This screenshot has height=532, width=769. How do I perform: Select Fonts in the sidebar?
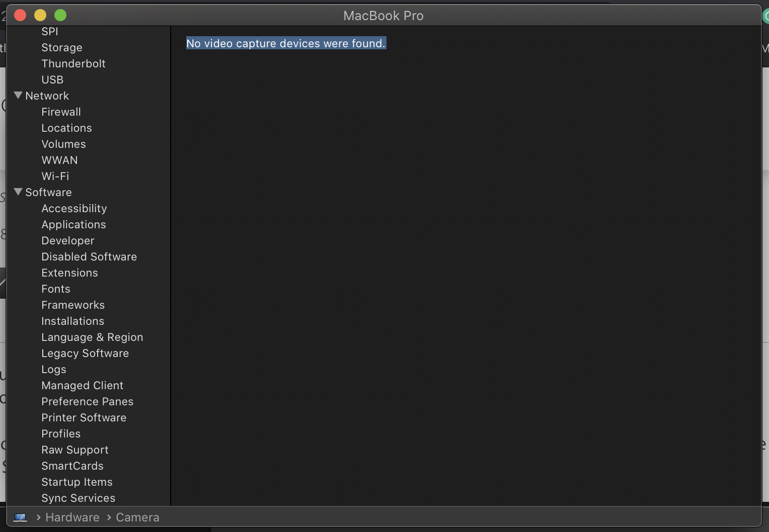56,289
